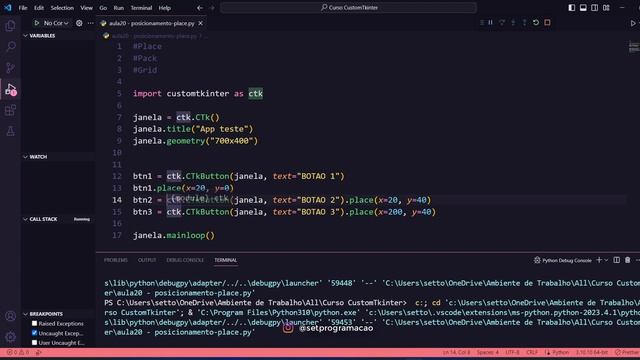Open the Run menu
The image size is (640, 360).
pyautogui.click(x=118, y=8)
